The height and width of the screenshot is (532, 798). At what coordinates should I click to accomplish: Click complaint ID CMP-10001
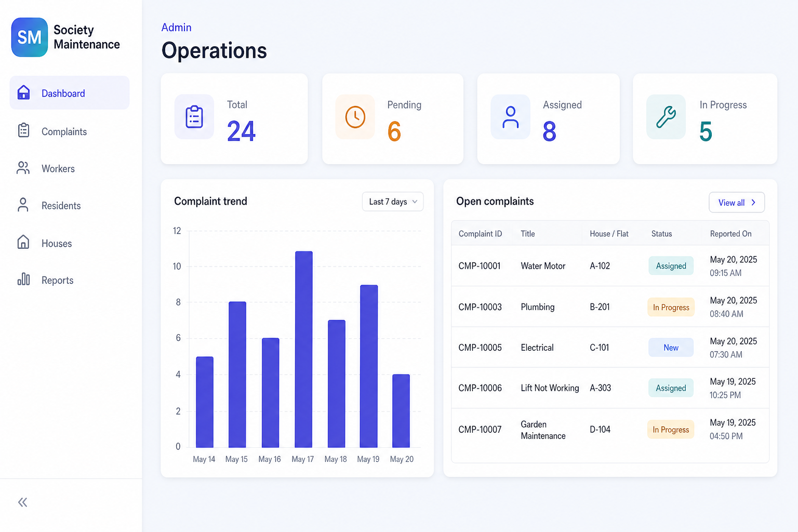pos(480,266)
